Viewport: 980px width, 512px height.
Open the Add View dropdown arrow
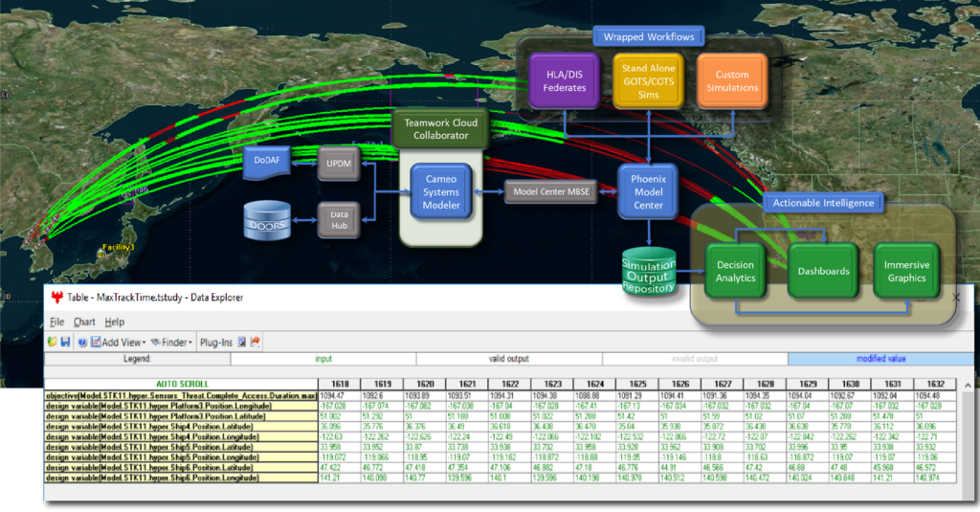144,343
